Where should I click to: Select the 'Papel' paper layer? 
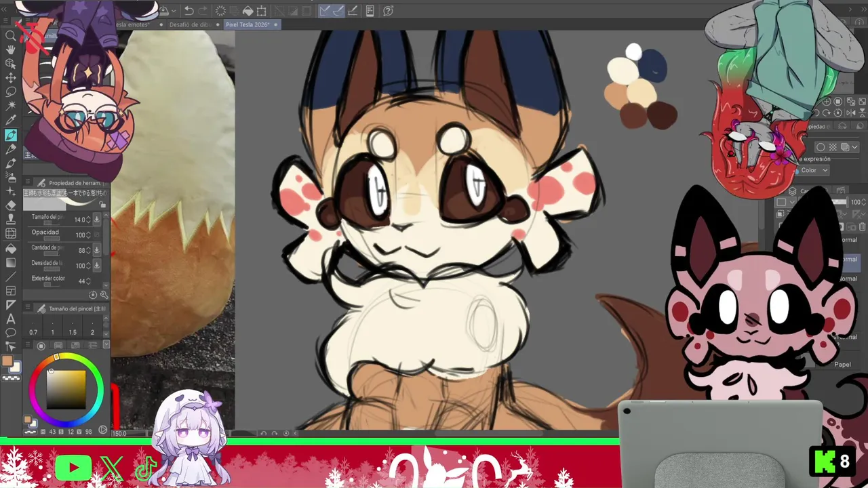click(x=842, y=365)
